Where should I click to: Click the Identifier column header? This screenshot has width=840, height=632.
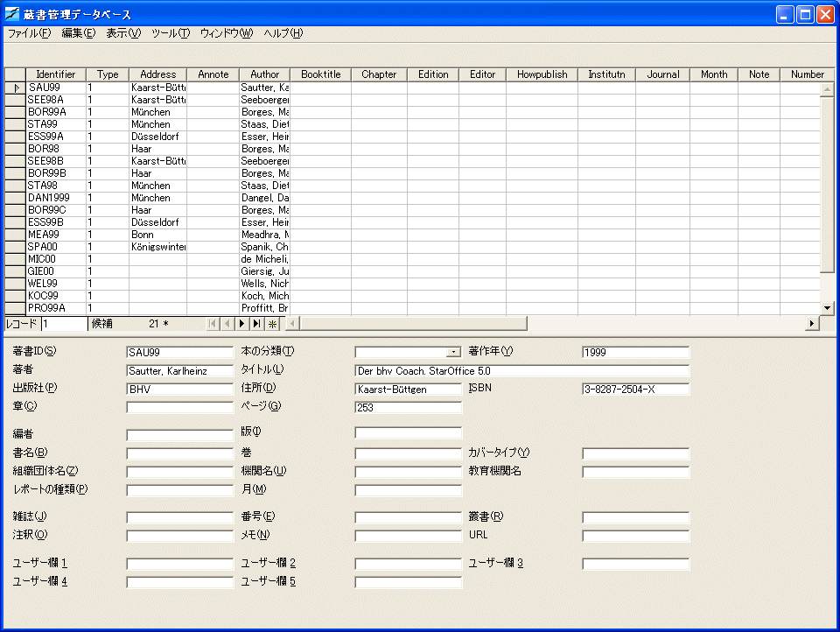(55, 74)
